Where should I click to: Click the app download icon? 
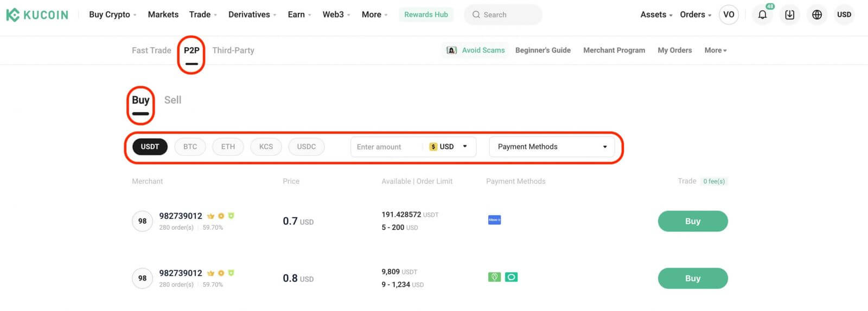tap(789, 15)
